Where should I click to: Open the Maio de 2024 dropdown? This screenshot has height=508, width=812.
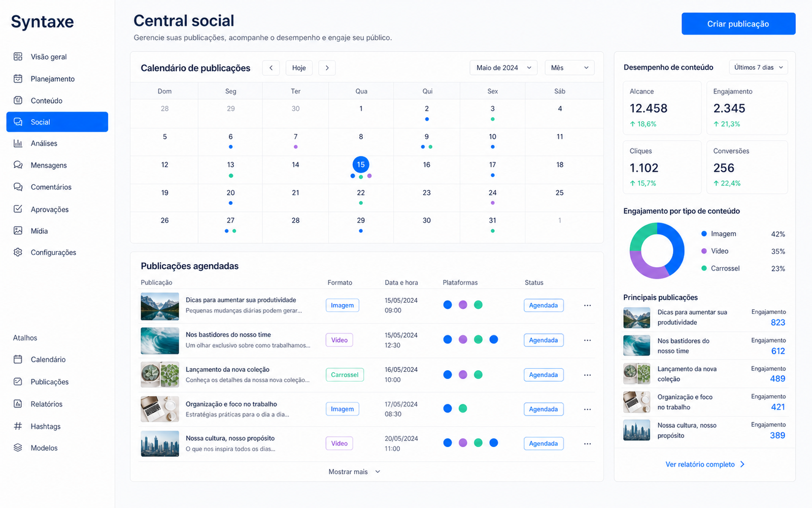(x=503, y=68)
